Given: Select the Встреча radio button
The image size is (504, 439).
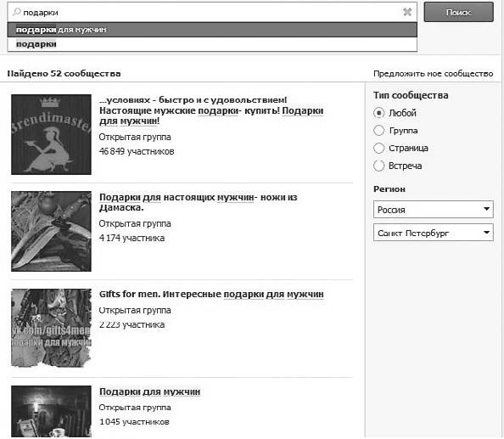Looking at the screenshot, I should click(x=379, y=166).
